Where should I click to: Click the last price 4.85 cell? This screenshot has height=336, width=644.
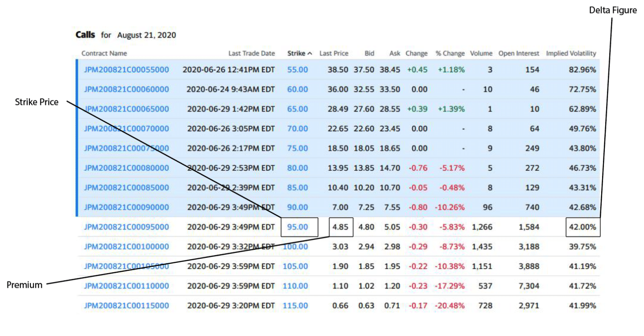click(340, 227)
